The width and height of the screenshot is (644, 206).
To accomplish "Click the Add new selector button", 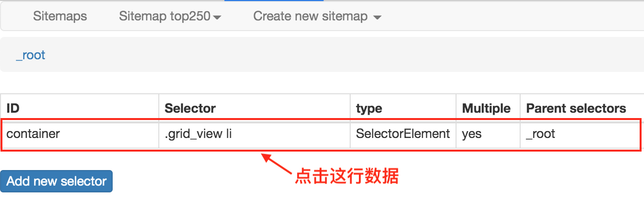I will point(56,181).
